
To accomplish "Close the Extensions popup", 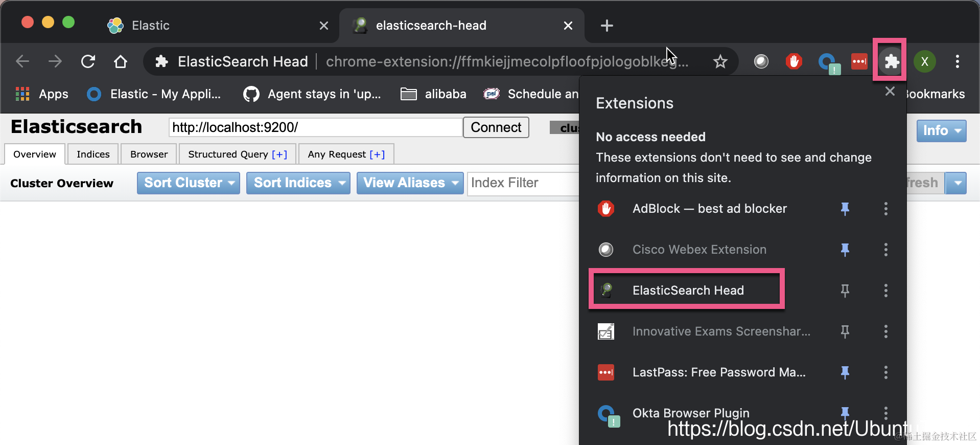I will coord(890,91).
